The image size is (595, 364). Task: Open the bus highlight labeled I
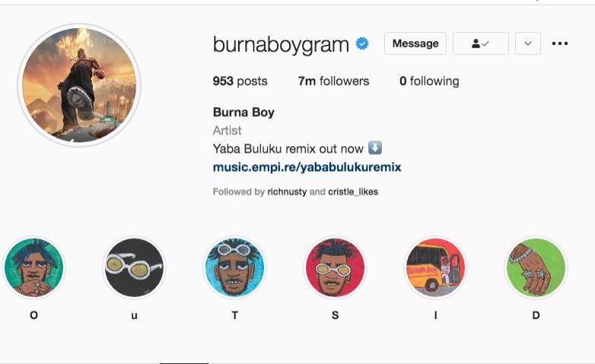coord(435,267)
